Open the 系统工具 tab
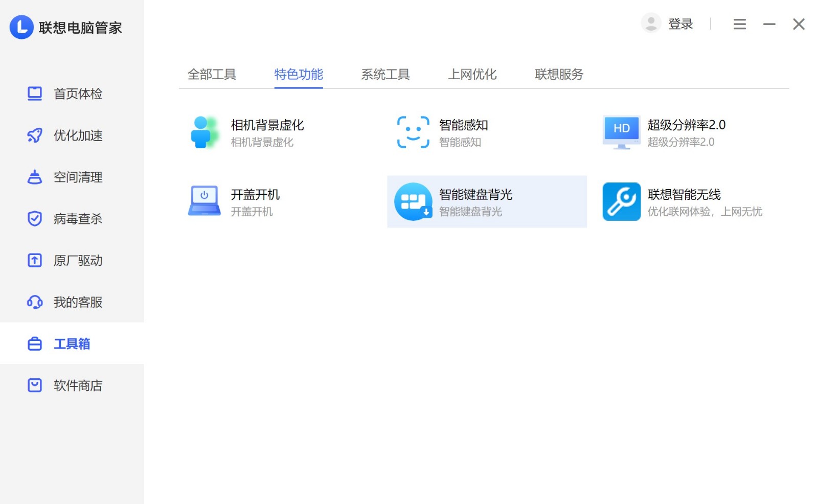The height and width of the screenshot is (504, 818). coord(385,75)
